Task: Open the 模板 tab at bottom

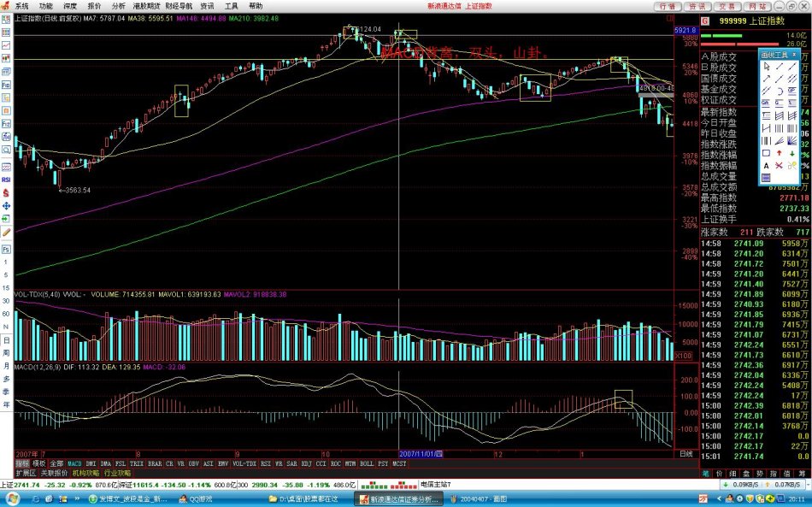Action: click(x=38, y=463)
